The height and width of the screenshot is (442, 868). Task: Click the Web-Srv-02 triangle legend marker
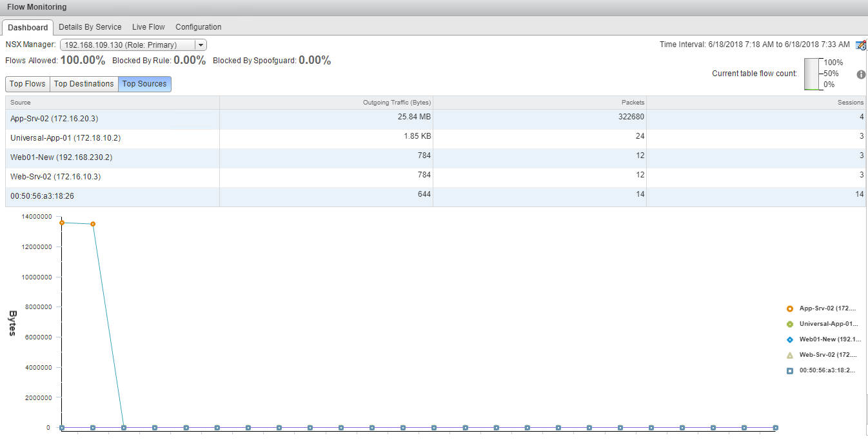click(x=790, y=355)
